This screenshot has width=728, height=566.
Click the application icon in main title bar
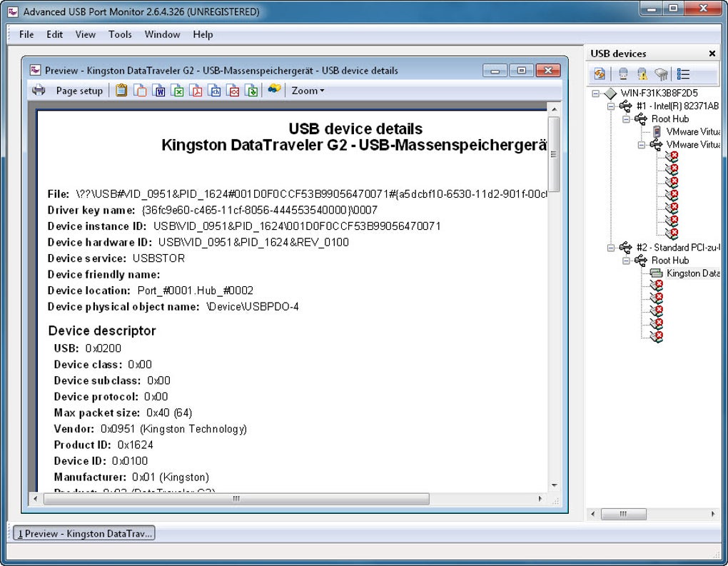[x=13, y=11]
